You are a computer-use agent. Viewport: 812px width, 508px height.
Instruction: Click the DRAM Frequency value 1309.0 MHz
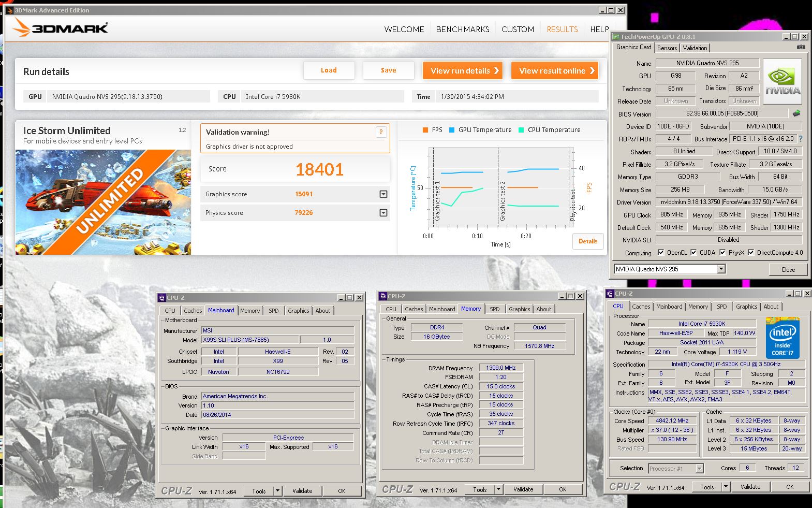[501, 368]
